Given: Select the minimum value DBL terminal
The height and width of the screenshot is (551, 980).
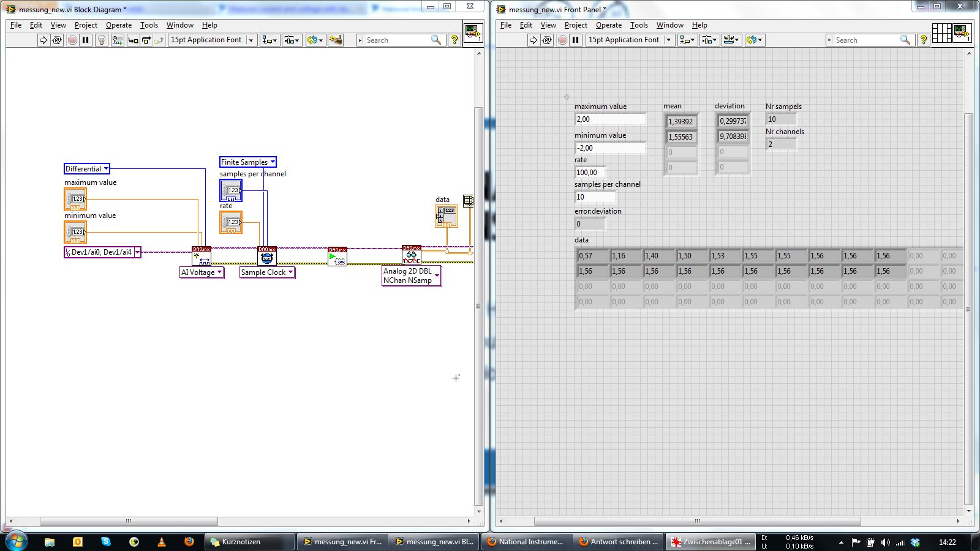Looking at the screenshot, I should tap(75, 232).
